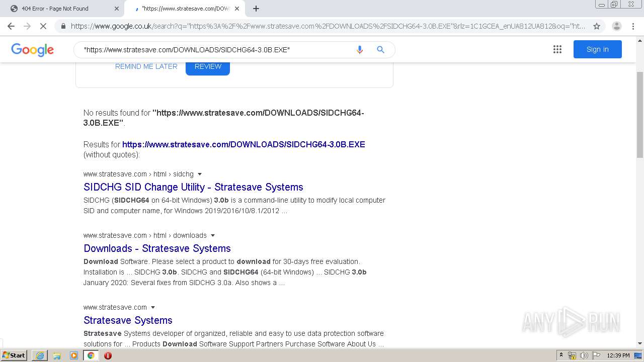The width and height of the screenshot is (644, 362).
Task: Click Sign in button
Action: [597, 49]
